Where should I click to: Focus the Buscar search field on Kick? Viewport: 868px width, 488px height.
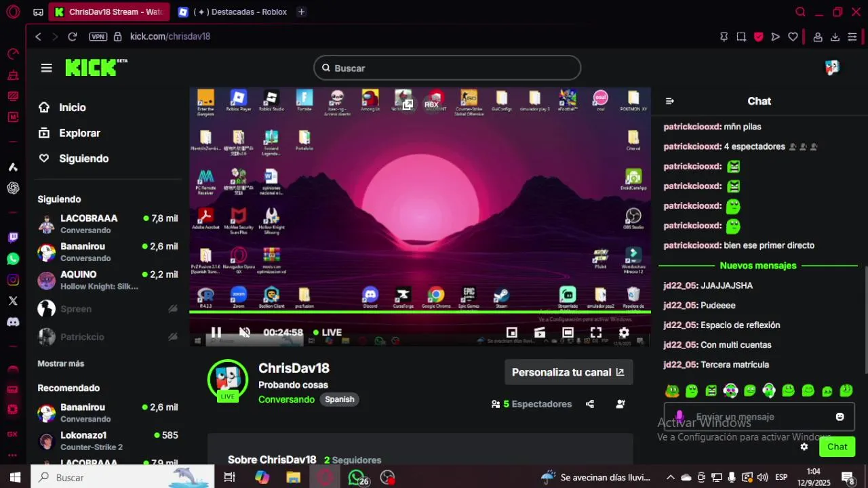[x=447, y=68]
